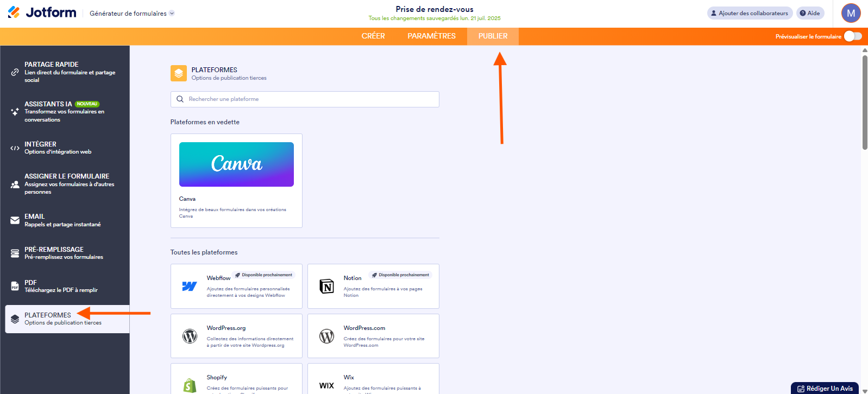
Task: Open the WordPress.com platform card
Action: coord(373,336)
